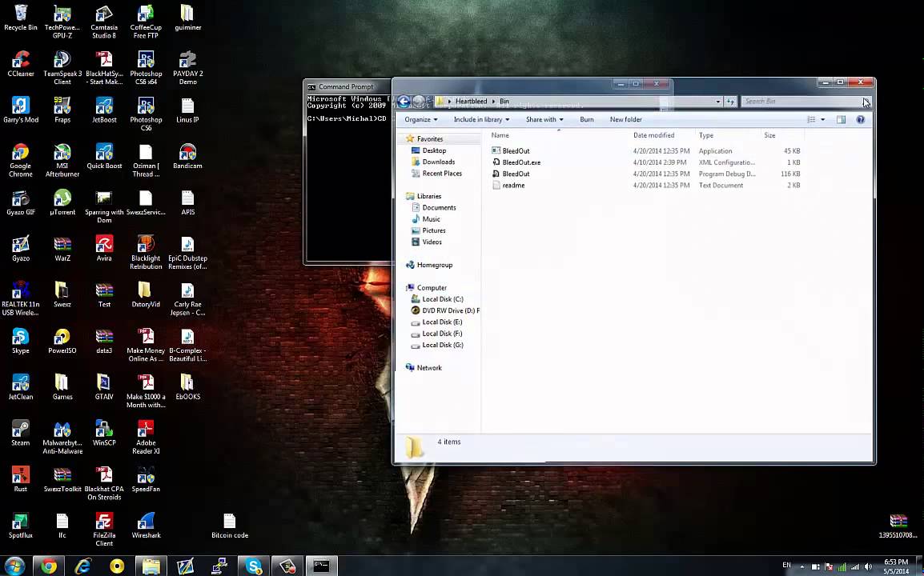924x576 pixels.
Task: Select µTorrent desktop icon
Action: click(x=62, y=202)
